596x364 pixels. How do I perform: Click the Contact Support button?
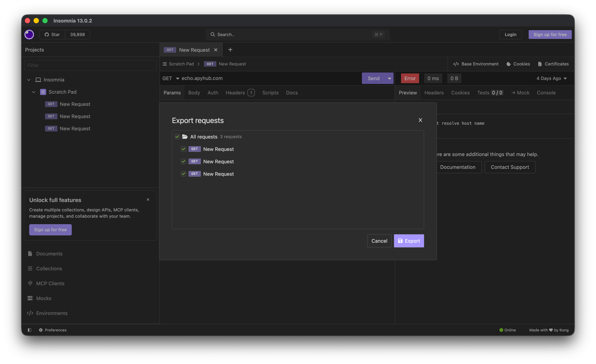pos(510,167)
